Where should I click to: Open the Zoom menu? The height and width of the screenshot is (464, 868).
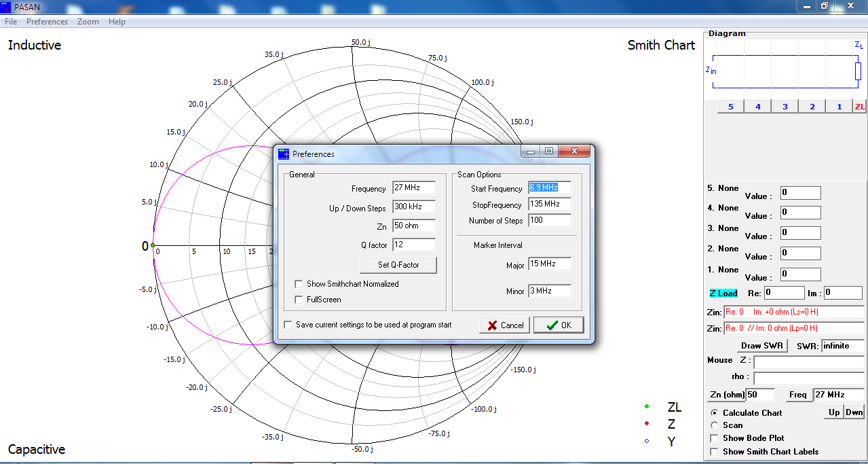coord(88,22)
